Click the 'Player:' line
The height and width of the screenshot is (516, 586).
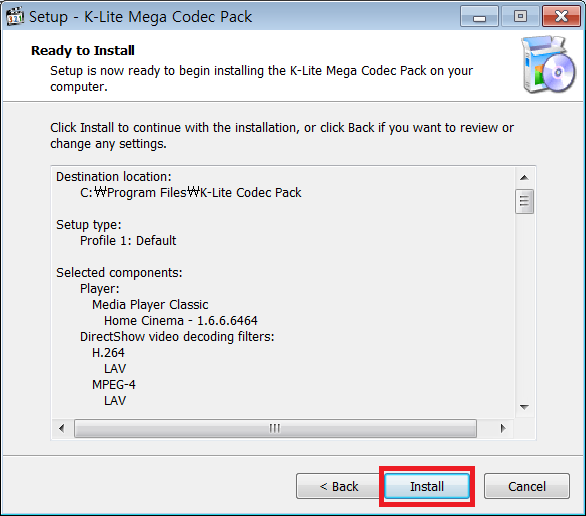point(99,288)
